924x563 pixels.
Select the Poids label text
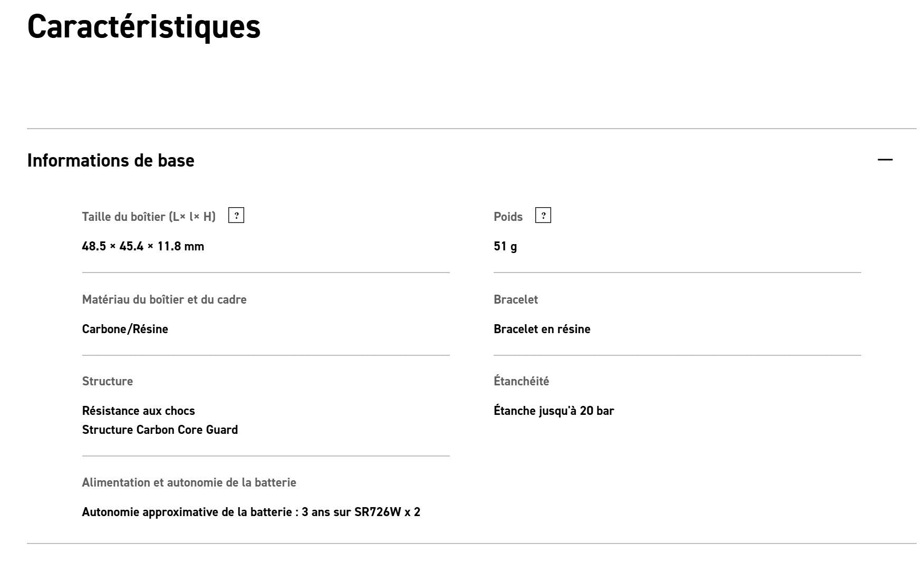pos(508,217)
